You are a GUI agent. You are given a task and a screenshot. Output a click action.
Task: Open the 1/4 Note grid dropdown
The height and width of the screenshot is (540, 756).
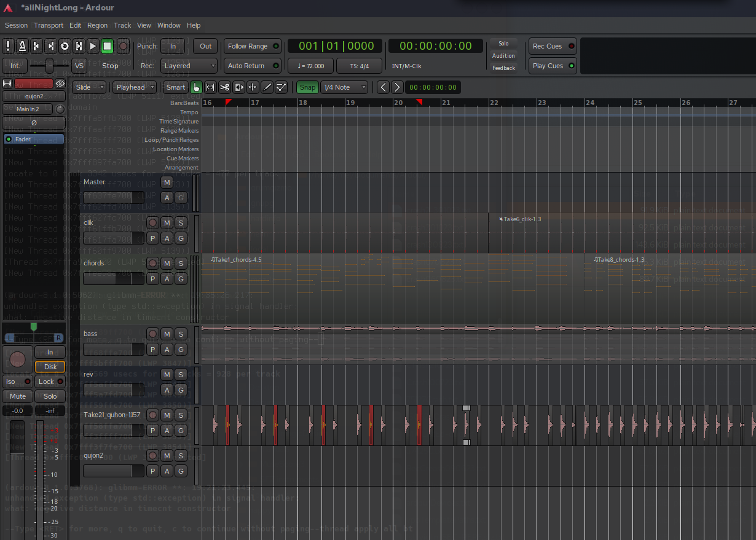tap(344, 87)
